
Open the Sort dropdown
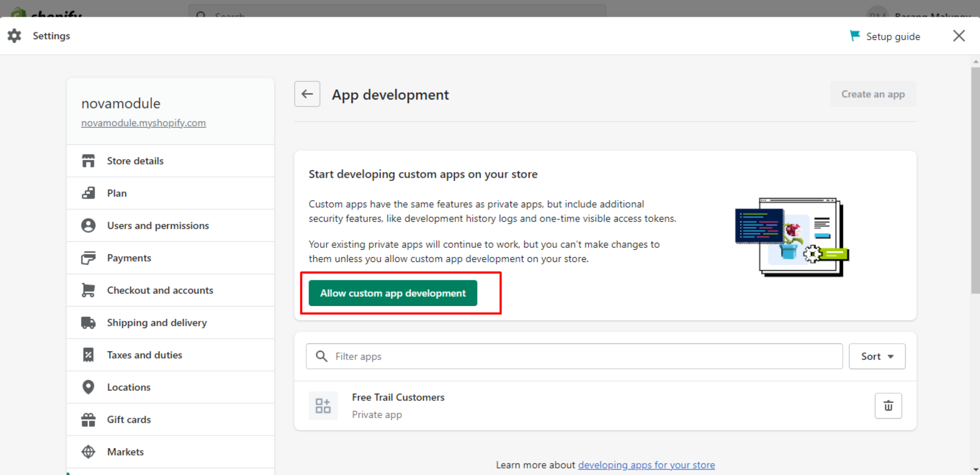pyautogui.click(x=877, y=356)
